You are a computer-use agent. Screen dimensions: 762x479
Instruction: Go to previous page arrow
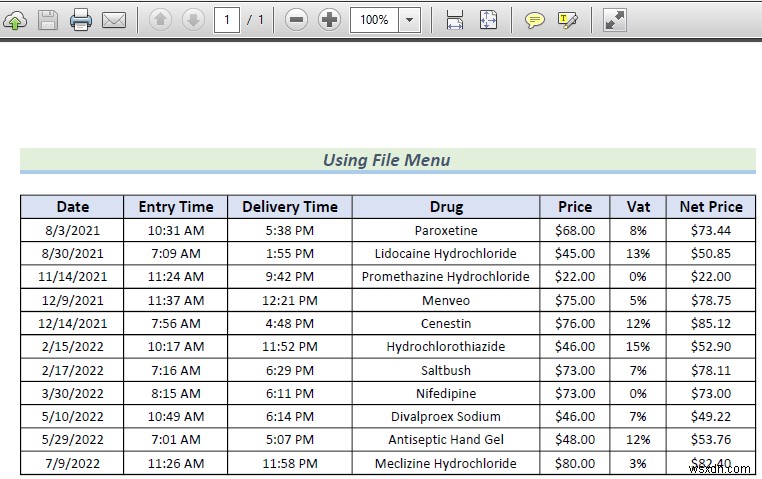point(160,20)
